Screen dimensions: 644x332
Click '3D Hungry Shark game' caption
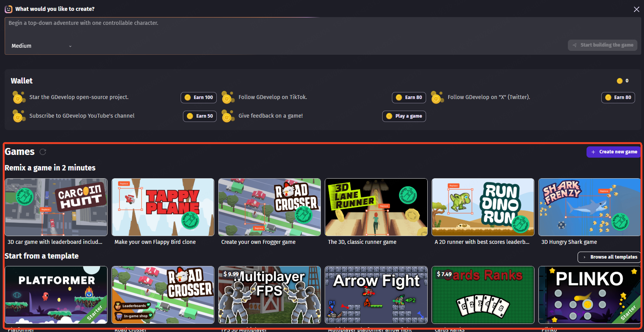569,242
